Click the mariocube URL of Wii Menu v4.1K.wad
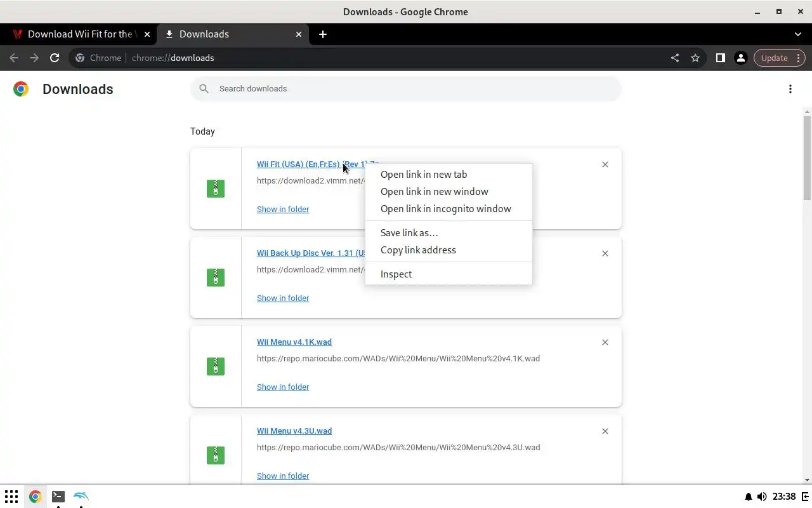This screenshot has width=812, height=508. point(398,359)
